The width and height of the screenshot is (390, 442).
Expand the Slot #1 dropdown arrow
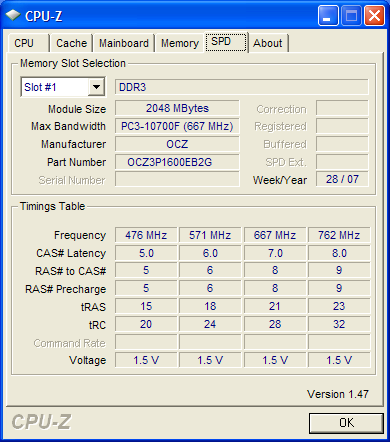tap(96, 87)
